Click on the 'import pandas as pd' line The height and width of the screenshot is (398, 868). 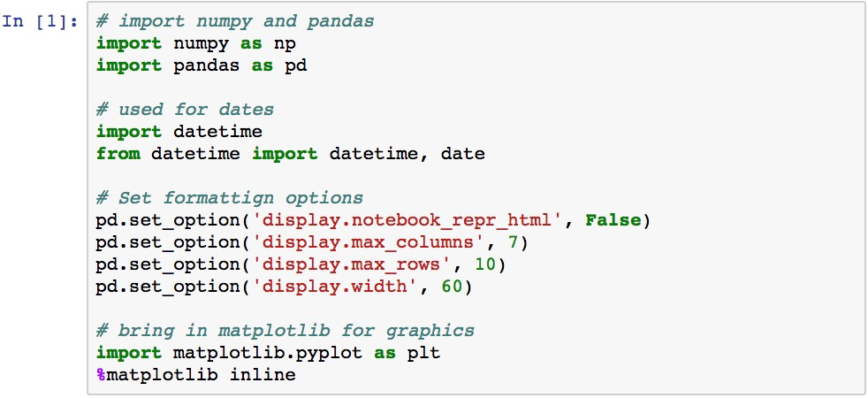tap(202, 65)
